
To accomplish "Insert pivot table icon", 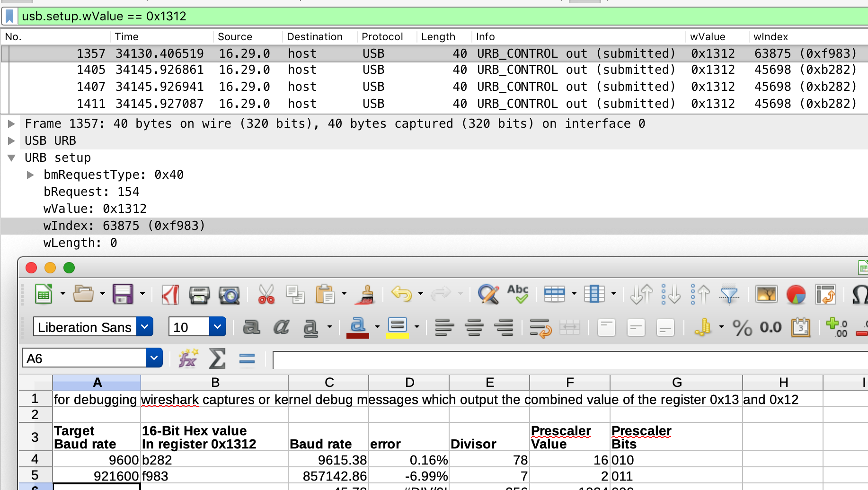I will (x=825, y=294).
